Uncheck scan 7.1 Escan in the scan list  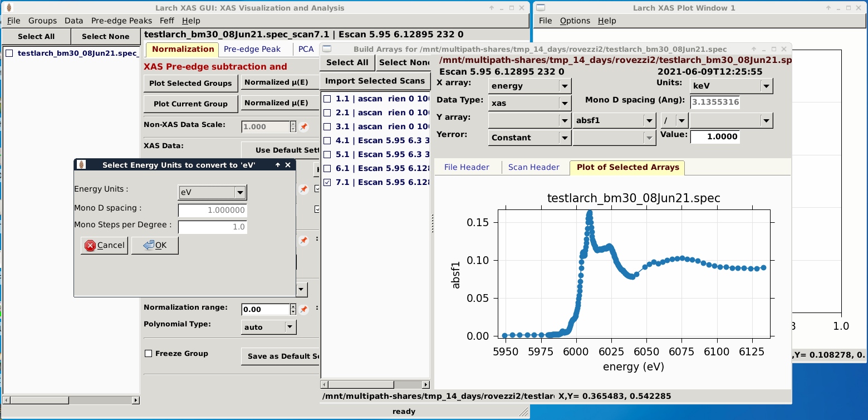(x=327, y=182)
